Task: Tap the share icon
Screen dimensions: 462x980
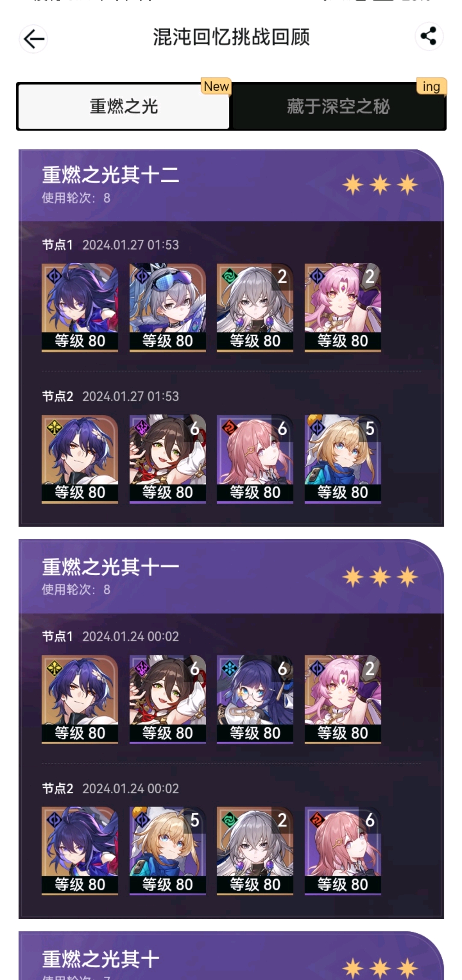Action: pos(429,36)
